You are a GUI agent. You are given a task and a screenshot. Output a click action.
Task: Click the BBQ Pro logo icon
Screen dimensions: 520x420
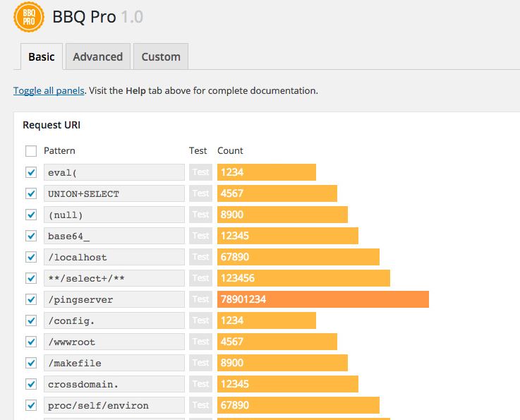coord(29,17)
